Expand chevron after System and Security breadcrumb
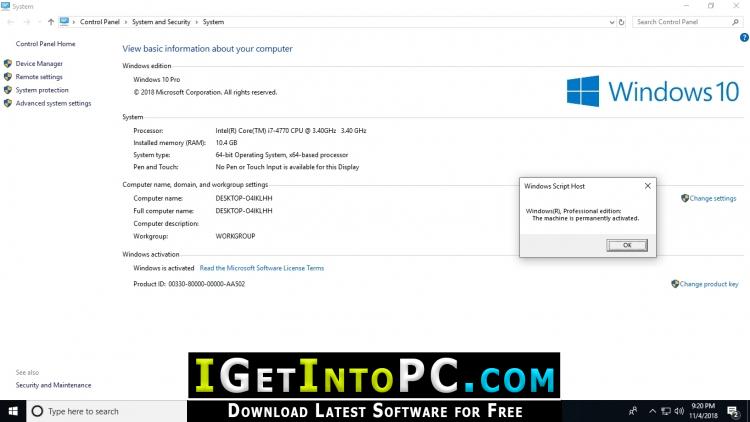 (197, 22)
